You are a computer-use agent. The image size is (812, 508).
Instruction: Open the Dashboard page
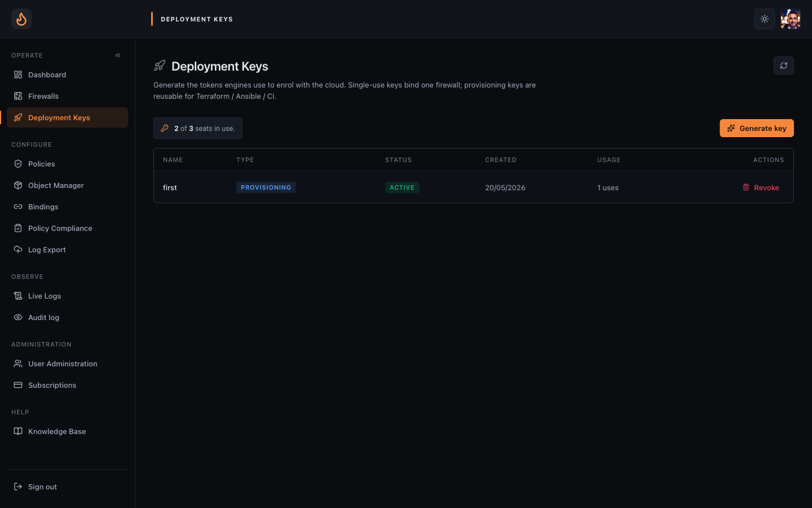pyautogui.click(x=67, y=75)
